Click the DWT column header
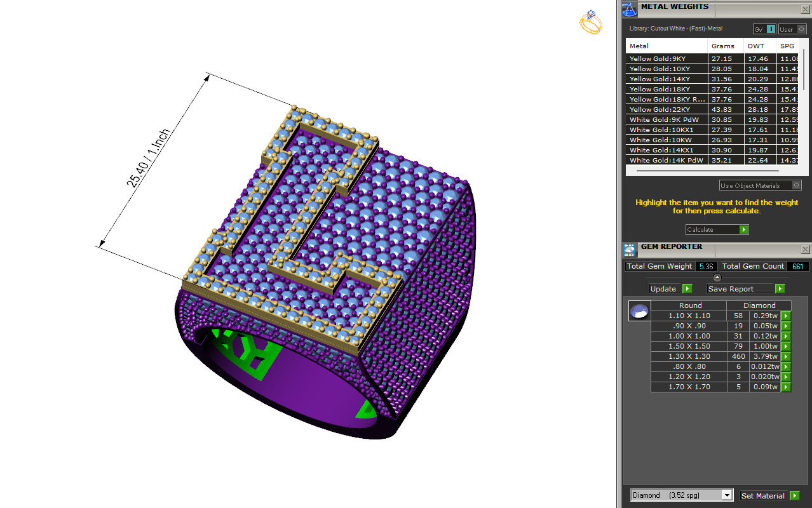 tap(760, 46)
